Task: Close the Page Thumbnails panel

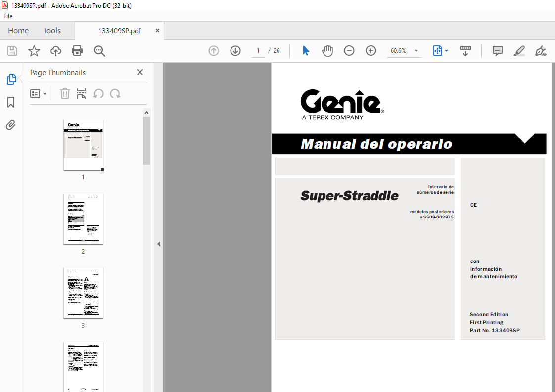Action: click(140, 72)
